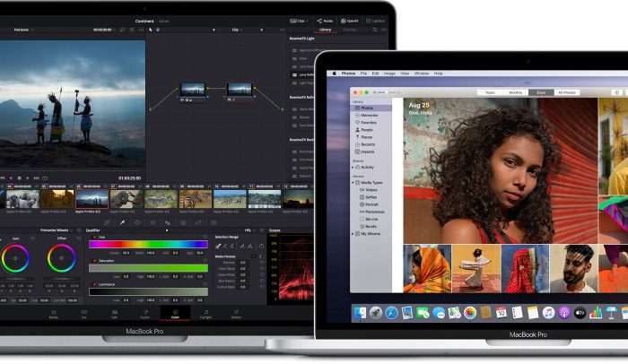The height and width of the screenshot is (364, 628).
Task: Switch to the Days view
Action: 541,92
